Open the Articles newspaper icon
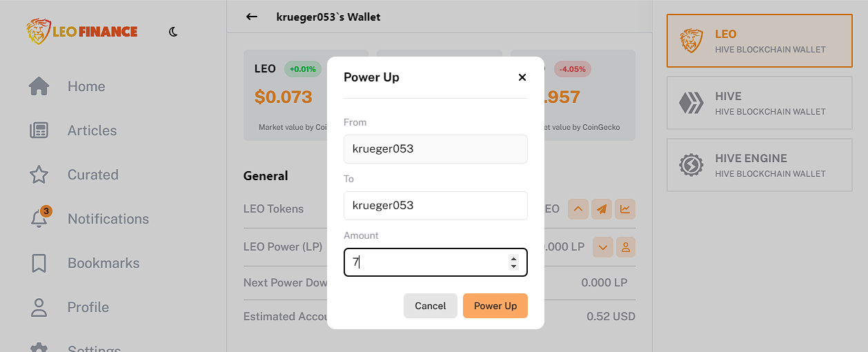The width and height of the screenshot is (868, 352). click(39, 130)
